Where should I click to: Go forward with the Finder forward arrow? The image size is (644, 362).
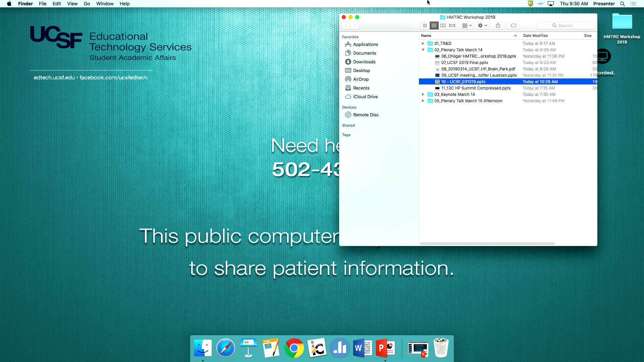(x=355, y=25)
